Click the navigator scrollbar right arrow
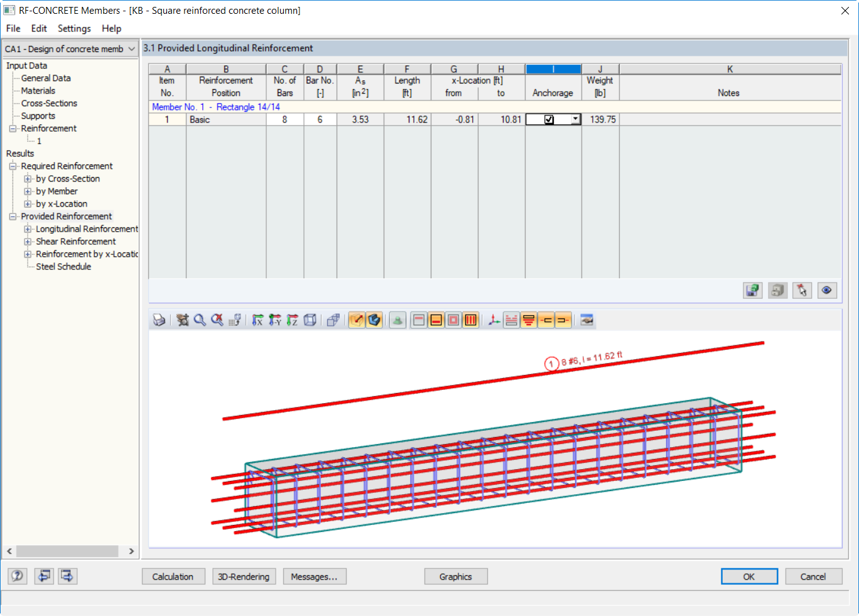 click(131, 551)
